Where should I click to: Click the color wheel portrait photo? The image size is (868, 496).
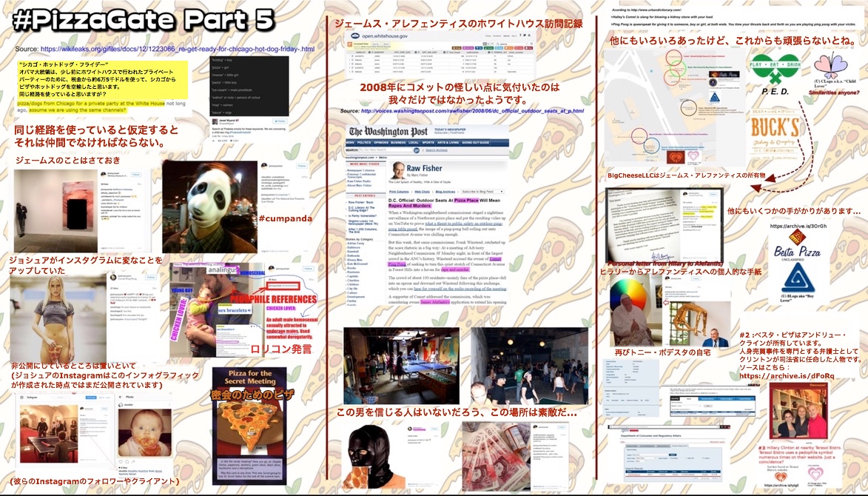(x=636, y=311)
